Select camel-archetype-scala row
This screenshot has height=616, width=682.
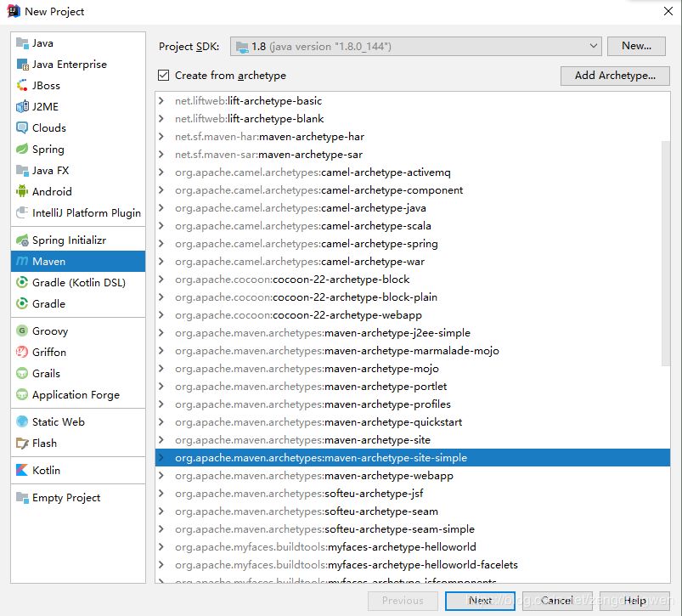[x=412, y=225]
